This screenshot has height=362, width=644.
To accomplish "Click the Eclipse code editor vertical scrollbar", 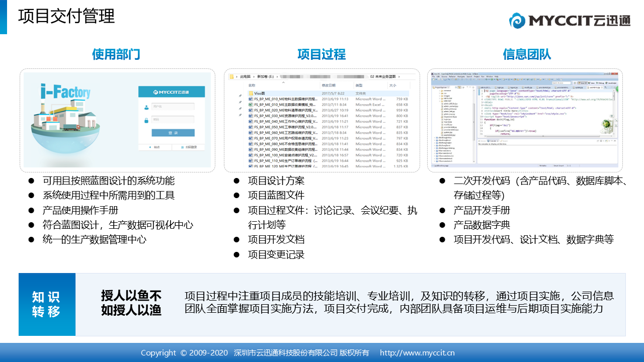I will point(613,113).
